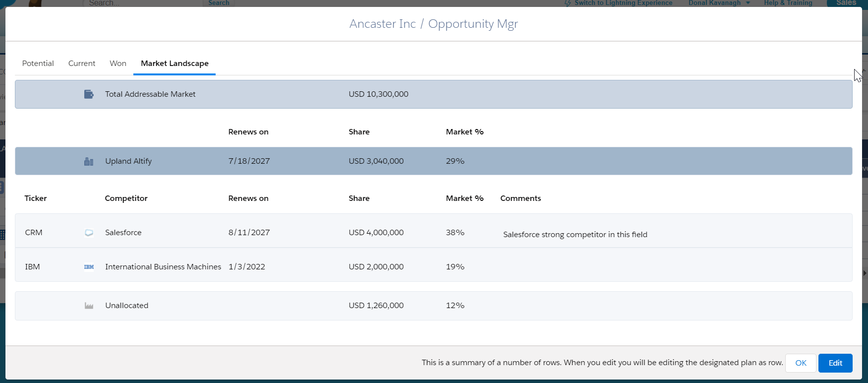Select Total Addressable Market label

tap(150, 94)
